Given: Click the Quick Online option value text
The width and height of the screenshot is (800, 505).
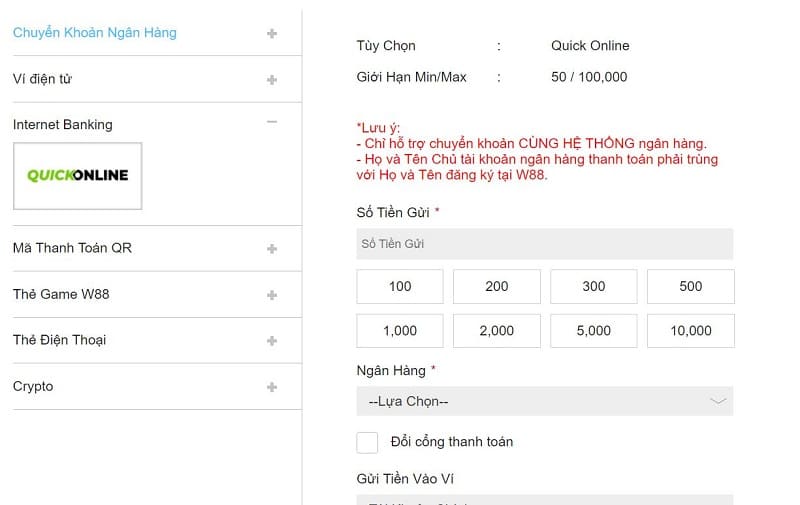Looking at the screenshot, I should (590, 45).
